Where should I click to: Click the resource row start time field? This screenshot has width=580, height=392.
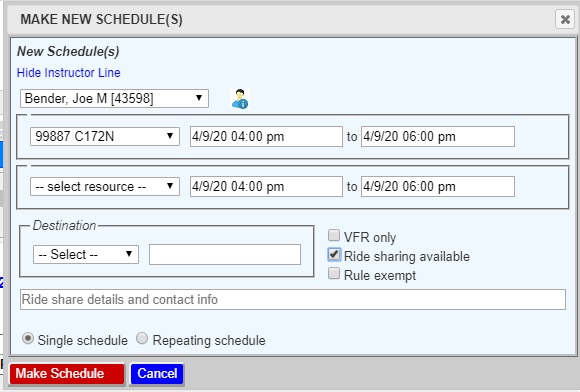pyautogui.click(x=266, y=186)
